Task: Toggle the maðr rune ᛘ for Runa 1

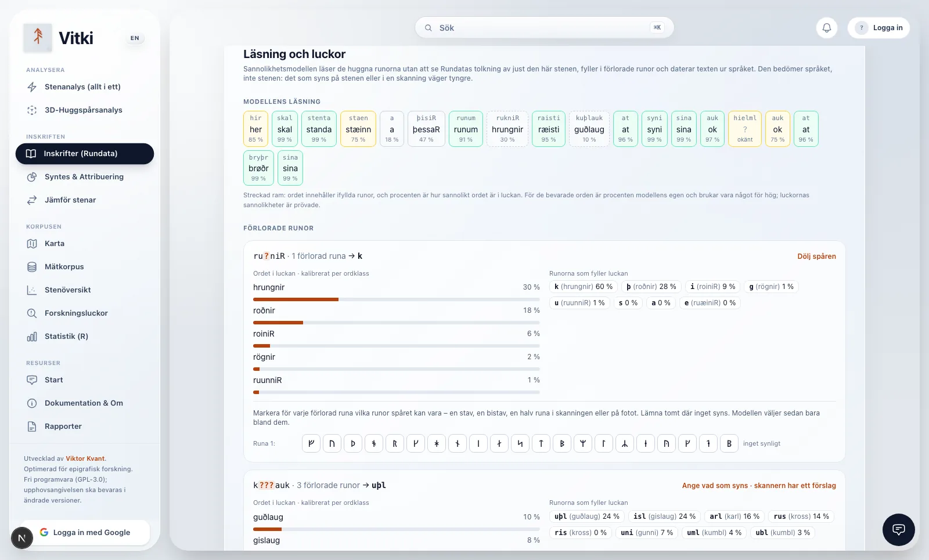Action: pyautogui.click(x=583, y=443)
